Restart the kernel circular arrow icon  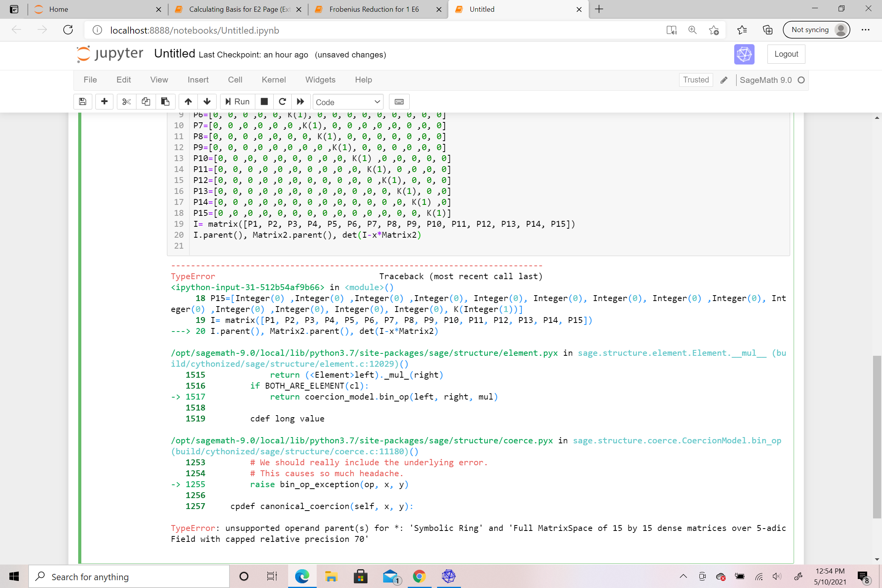(282, 102)
